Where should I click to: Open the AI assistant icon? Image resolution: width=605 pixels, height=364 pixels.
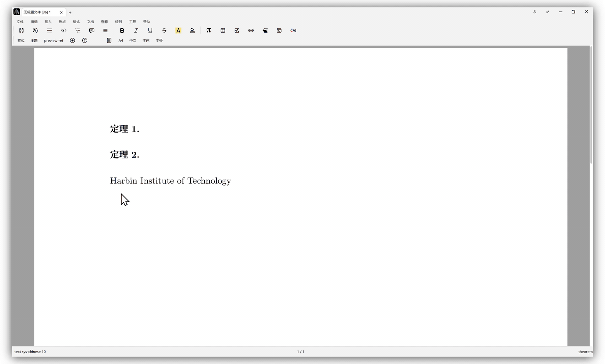293,30
